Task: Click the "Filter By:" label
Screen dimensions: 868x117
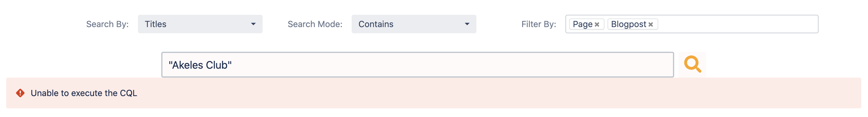Action: [538, 24]
